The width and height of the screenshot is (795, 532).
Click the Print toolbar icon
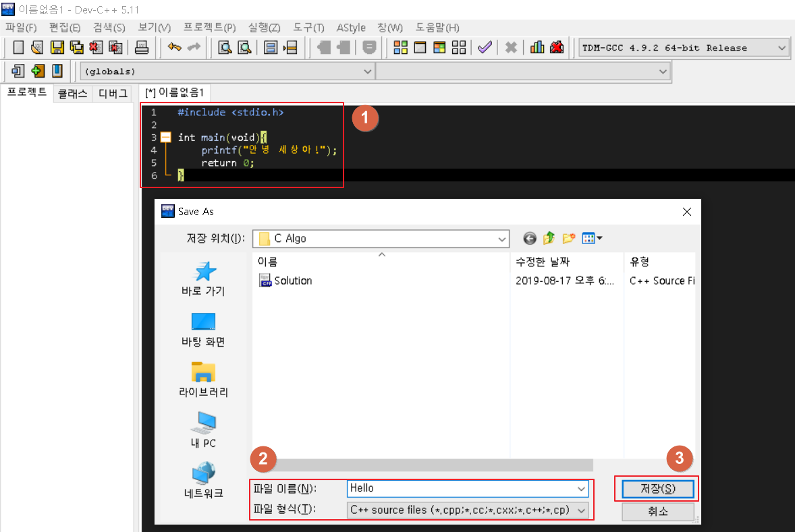[x=142, y=48]
